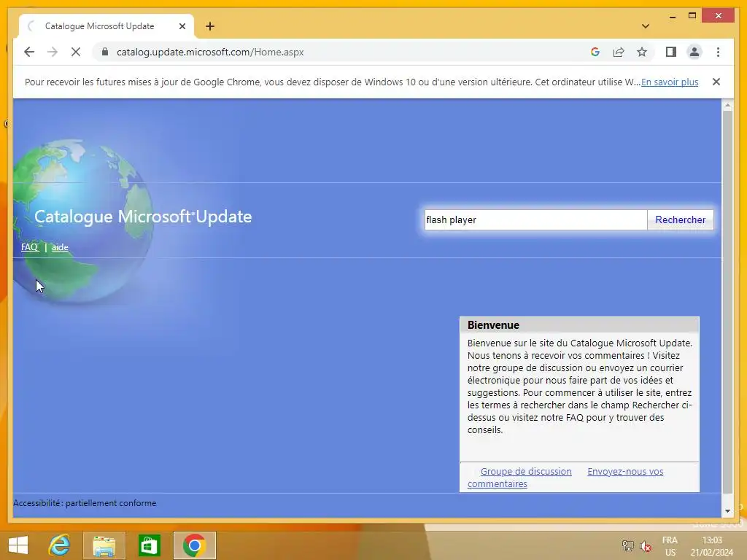Open File Explorer from taskbar
The image size is (747, 560).
(x=104, y=545)
